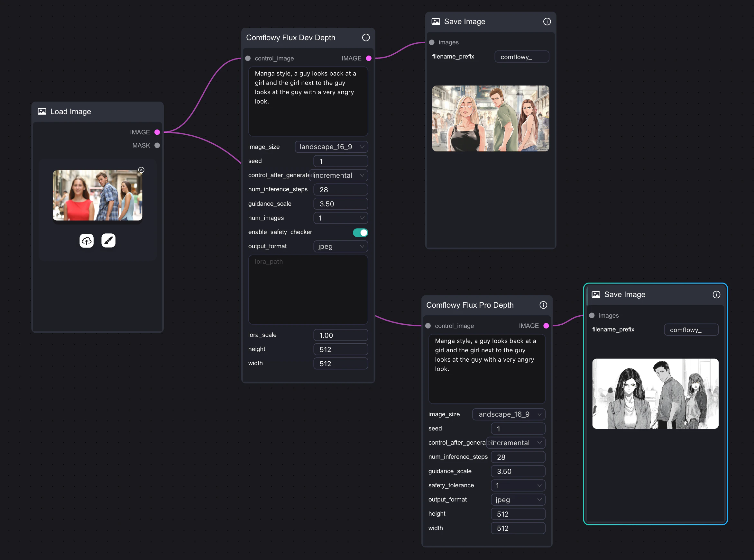This screenshot has width=754, height=560.
Task: Expand image_size dropdown in Flux Dev Depth
Action: coord(331,147)
